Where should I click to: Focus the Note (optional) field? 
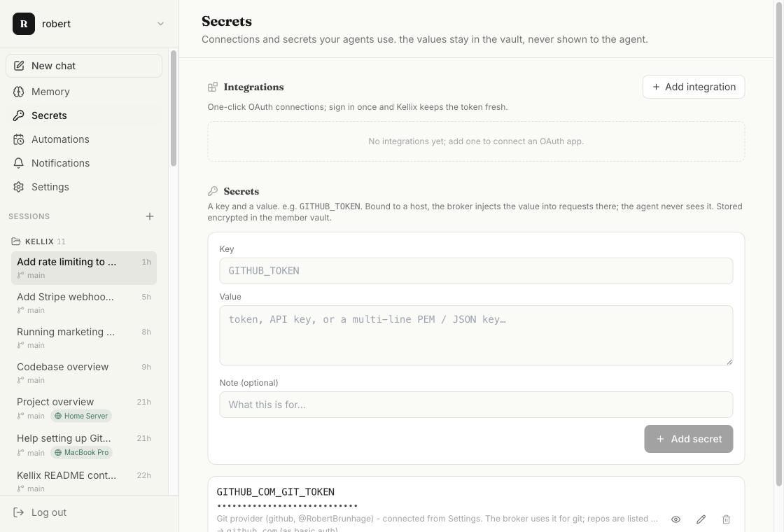point(476,405)
